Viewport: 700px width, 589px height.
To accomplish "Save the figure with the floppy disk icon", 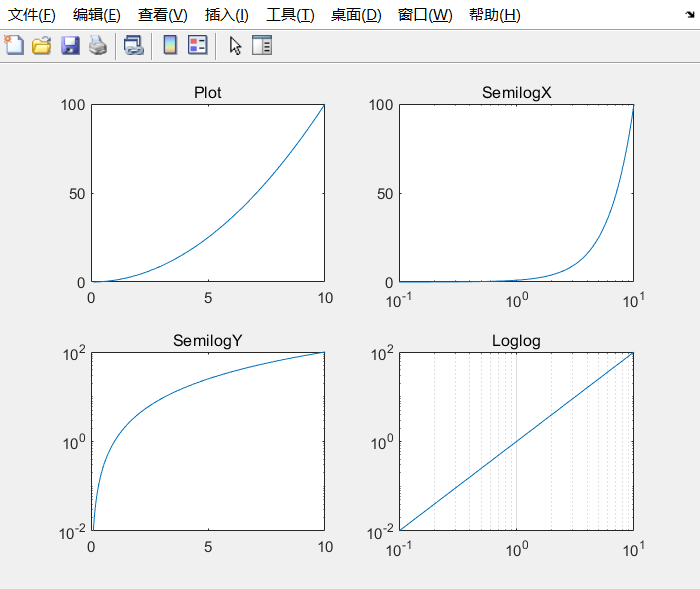I will (70, 45).
